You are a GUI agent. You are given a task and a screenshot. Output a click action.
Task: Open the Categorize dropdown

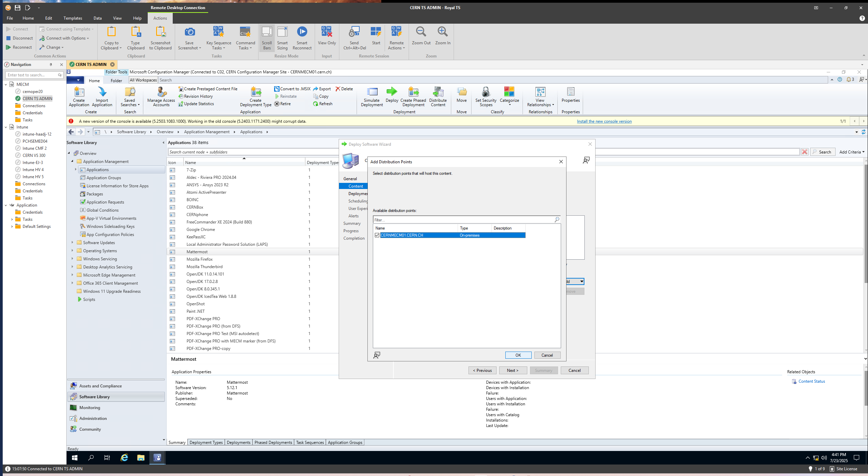[x=509, y=97]
